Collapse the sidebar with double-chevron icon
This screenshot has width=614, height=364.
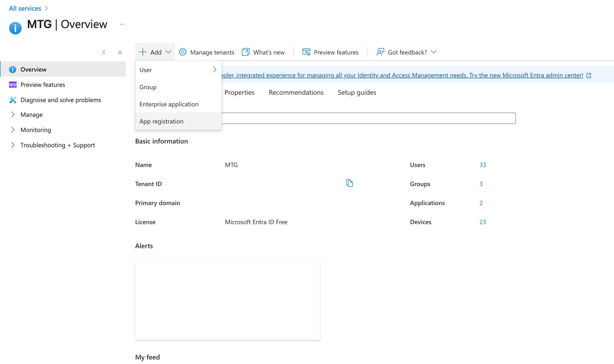click(x=120, y=53)
